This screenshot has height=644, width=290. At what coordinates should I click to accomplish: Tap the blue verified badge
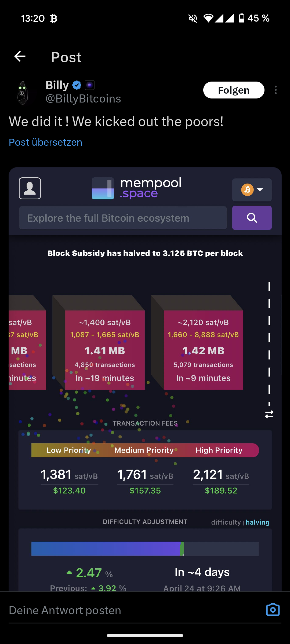(77, 85)
